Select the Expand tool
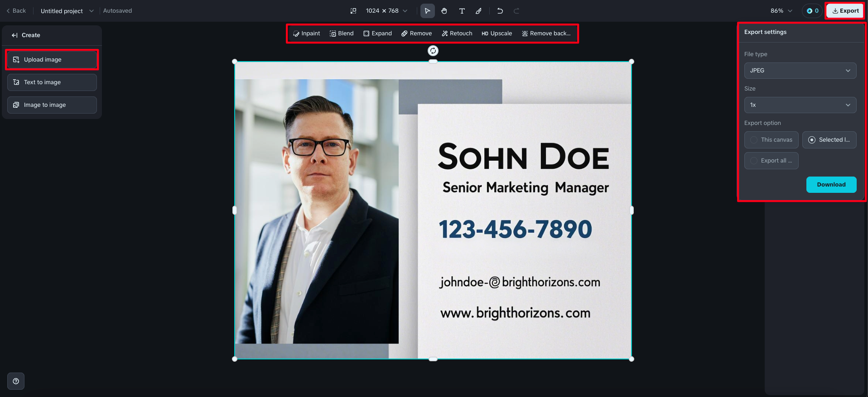 tap(378, 33)
